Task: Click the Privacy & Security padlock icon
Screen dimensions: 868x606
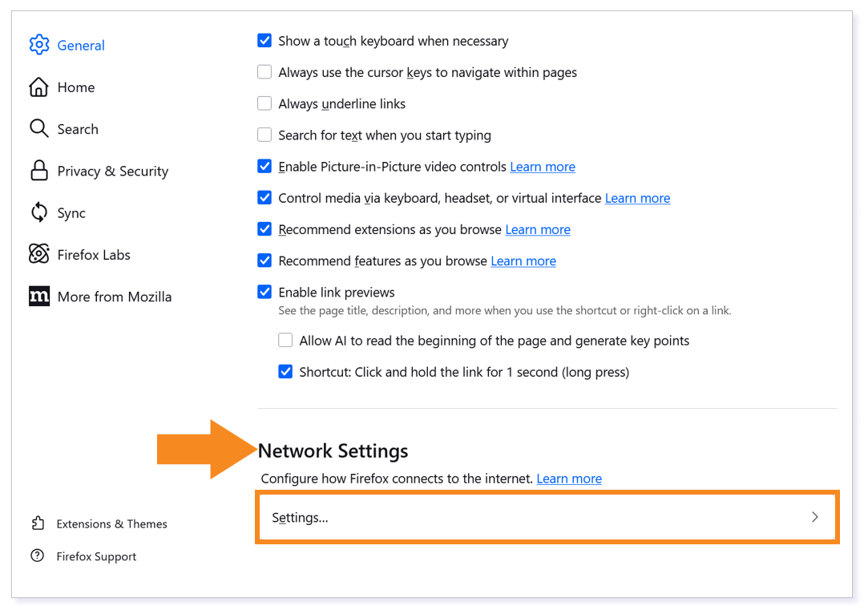Action: click(38, 171)
